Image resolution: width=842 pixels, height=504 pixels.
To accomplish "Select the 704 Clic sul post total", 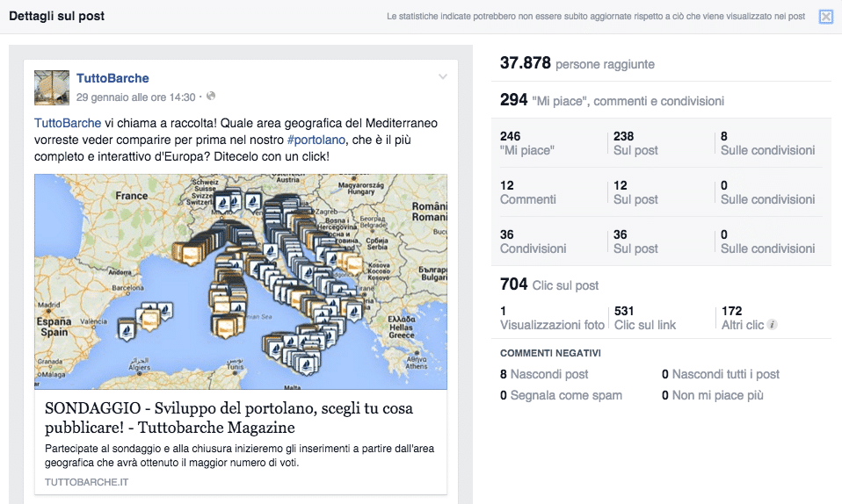I will (549, 284).
